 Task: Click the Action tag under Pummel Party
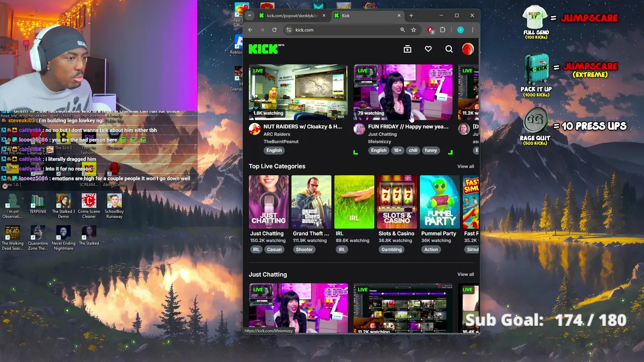[431, 249]
